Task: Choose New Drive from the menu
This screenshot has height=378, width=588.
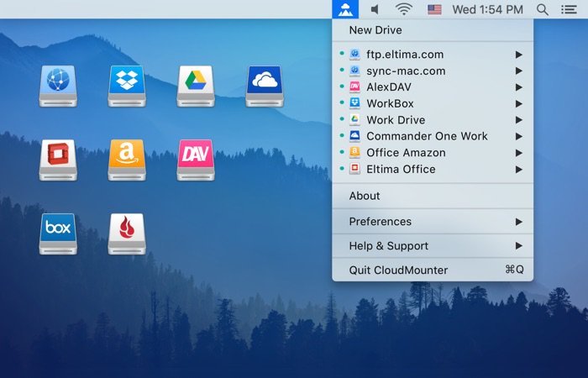Action: click(433, 30)
